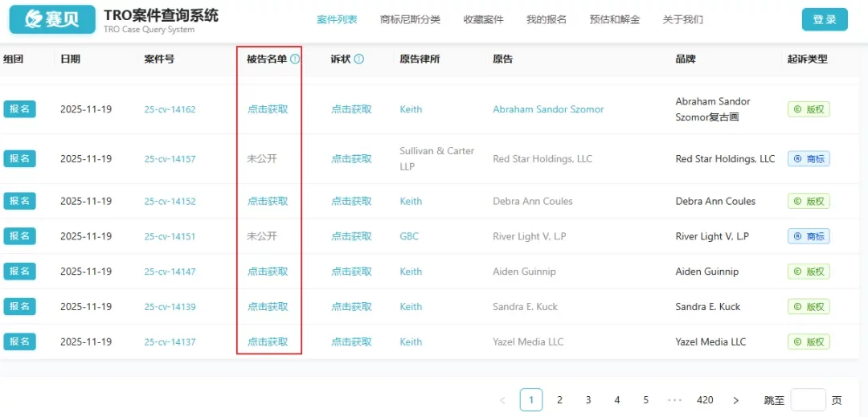The image size is (868, 417).
Task: Go to page 3
Action: coord(588,400)
